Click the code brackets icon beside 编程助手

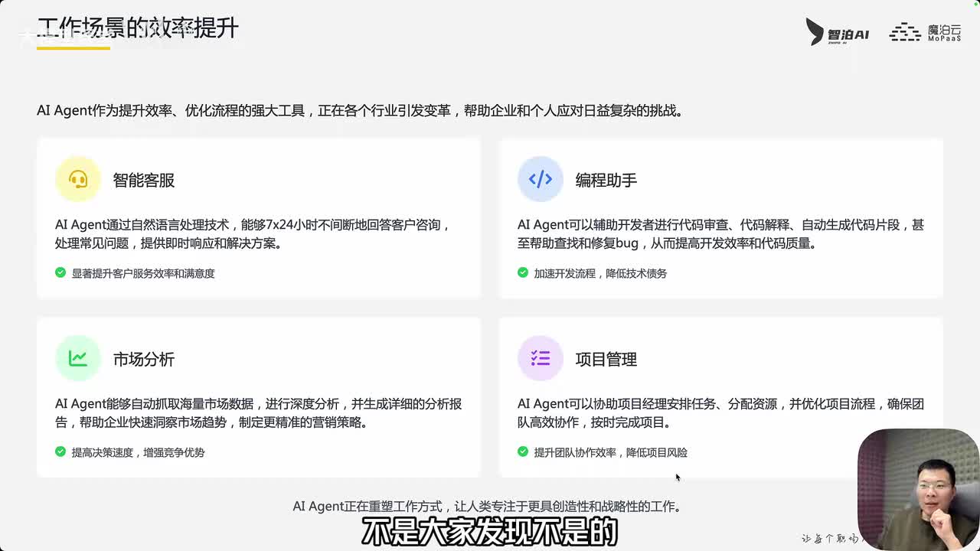click(x=541, y=179)
